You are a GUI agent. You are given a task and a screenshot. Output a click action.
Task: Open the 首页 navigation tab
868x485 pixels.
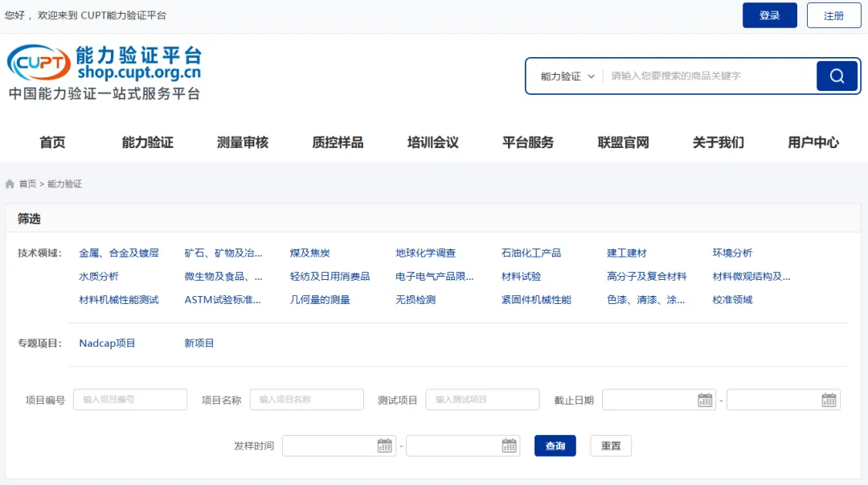[52, 142]
